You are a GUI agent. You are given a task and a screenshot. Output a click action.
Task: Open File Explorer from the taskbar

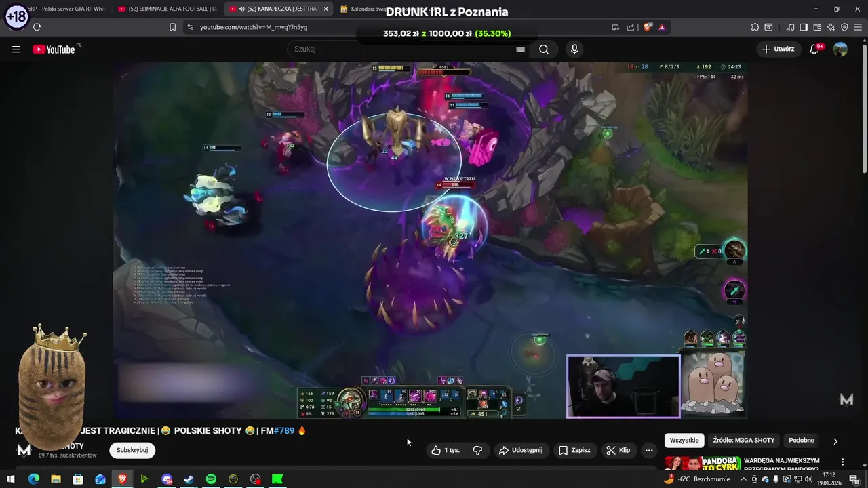pyautogui.click(x=56, y=479)
